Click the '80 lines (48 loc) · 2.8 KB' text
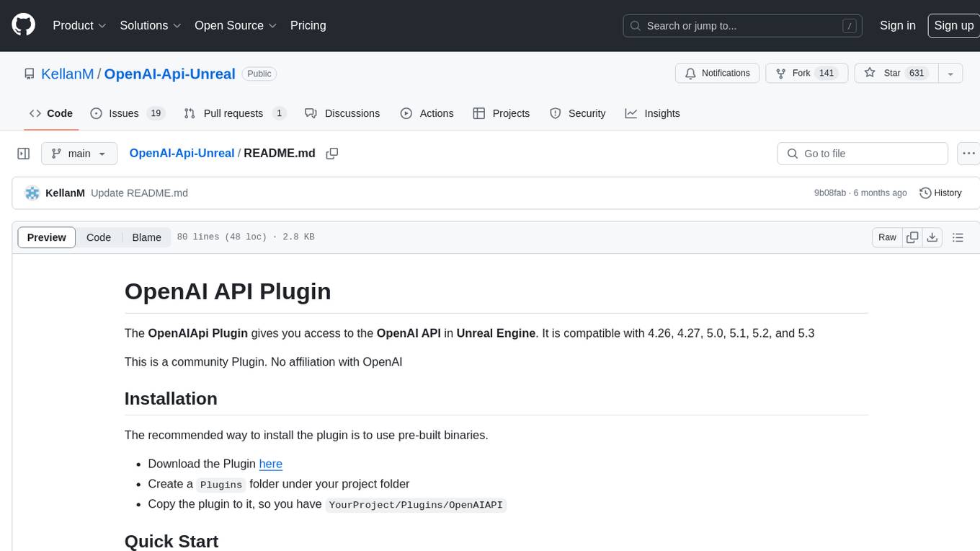The image size is (980, 551). point(246,237)
